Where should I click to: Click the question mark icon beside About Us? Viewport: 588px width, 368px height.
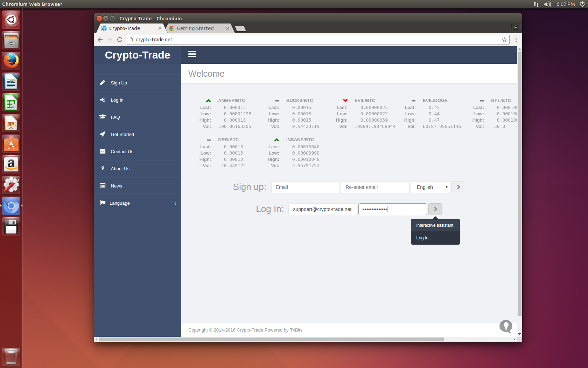(103, 169)
